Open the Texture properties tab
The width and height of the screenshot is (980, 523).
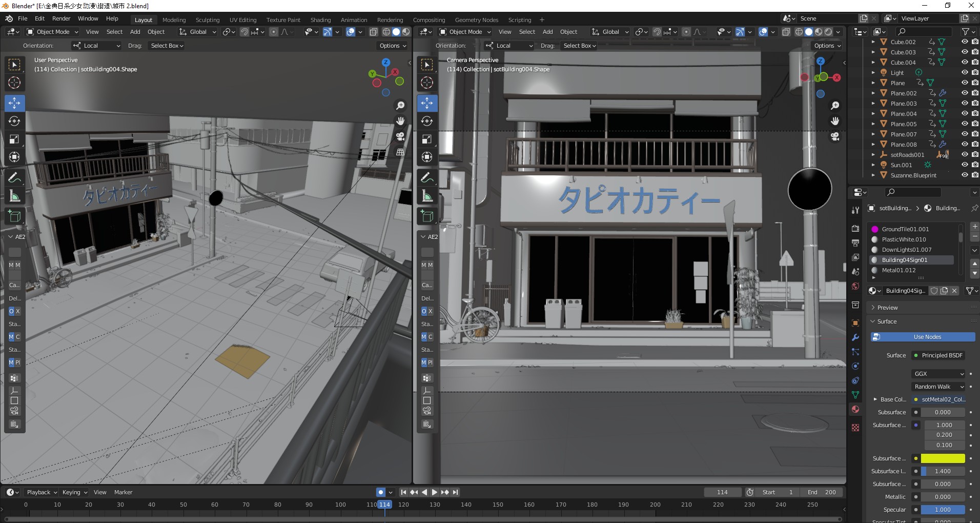(x=855, y=428)
